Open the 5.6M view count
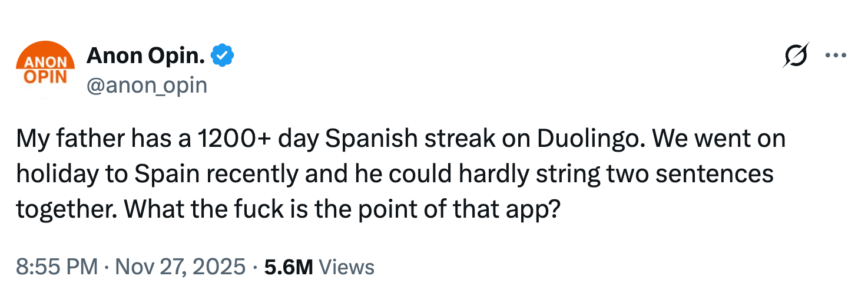 288,267
